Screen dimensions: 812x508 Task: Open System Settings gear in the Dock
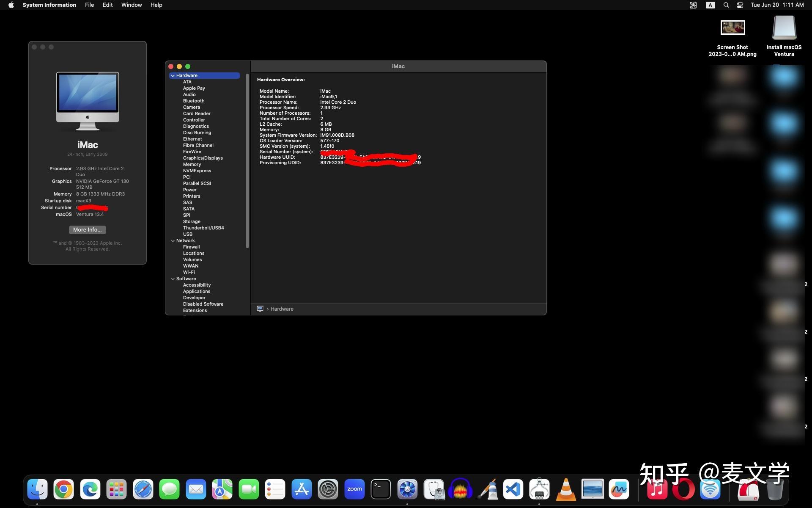click(328, 489)
